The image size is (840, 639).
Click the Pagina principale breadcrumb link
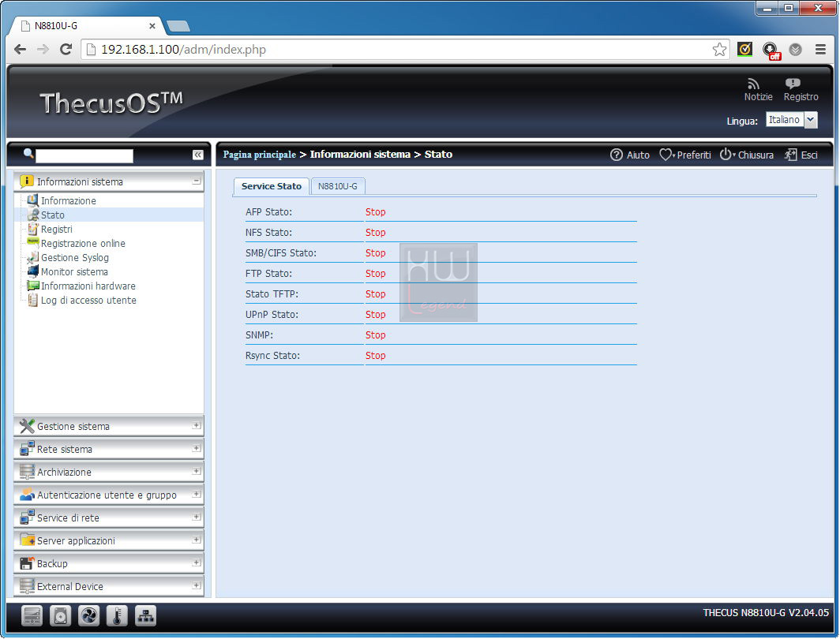259,155
